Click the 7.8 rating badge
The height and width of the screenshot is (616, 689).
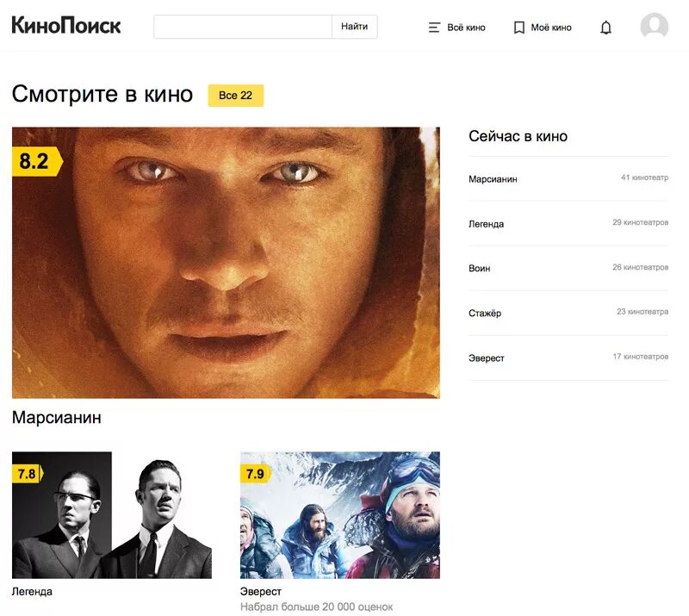coord(28,474)
